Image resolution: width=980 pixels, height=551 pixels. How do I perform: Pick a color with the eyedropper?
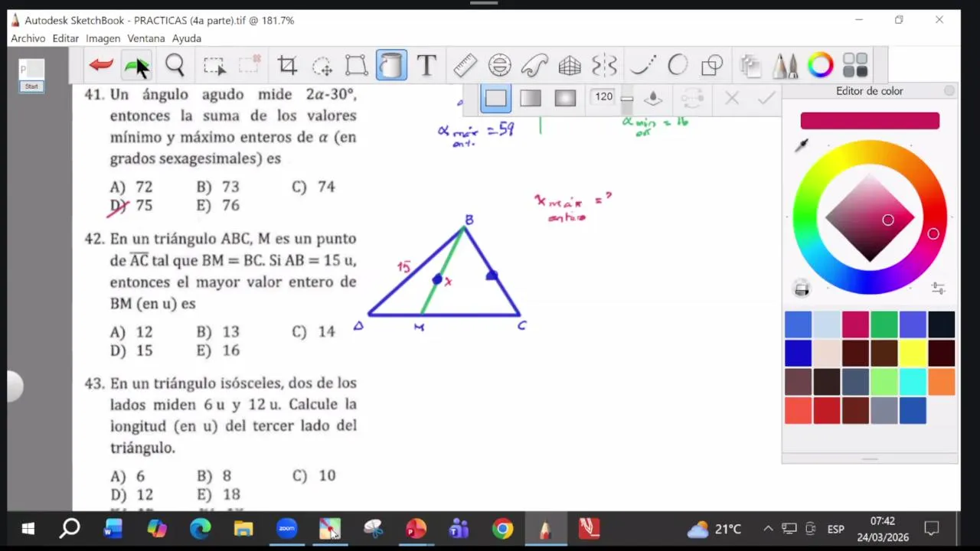(802, 145)
